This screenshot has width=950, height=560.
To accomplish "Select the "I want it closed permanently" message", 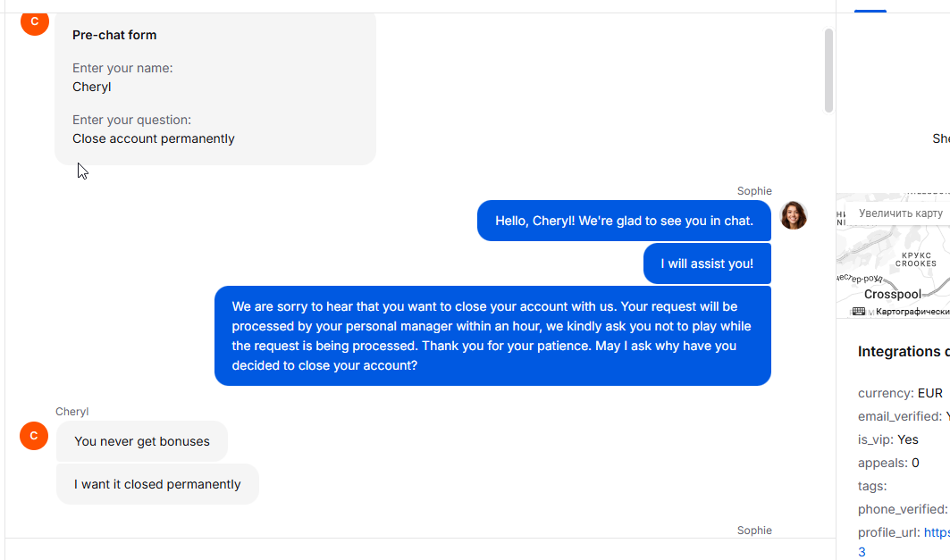I will click(157, 484).
